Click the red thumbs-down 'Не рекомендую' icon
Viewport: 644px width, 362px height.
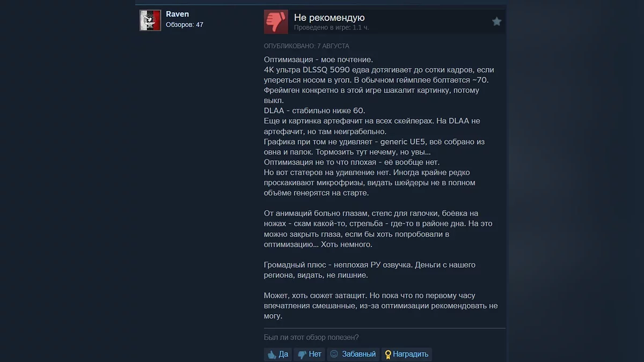click(x=276, y=21)
